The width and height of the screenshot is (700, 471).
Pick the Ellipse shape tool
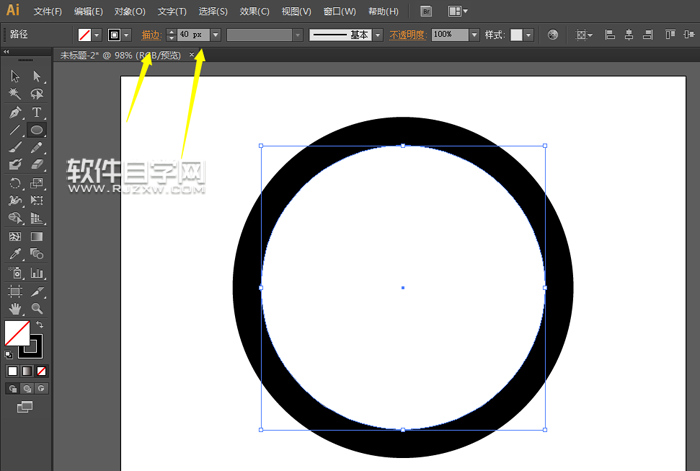(37, 130)
